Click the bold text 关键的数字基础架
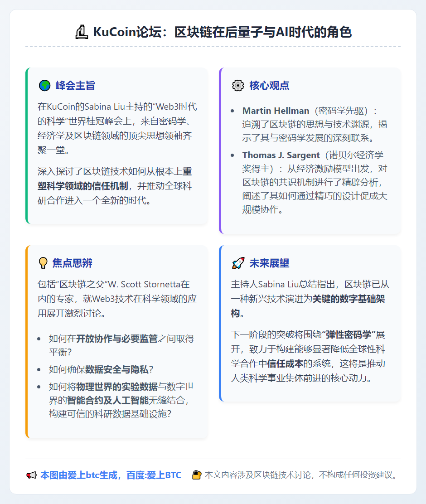Viewport: 426px width, 504px height. coord(349,299)
